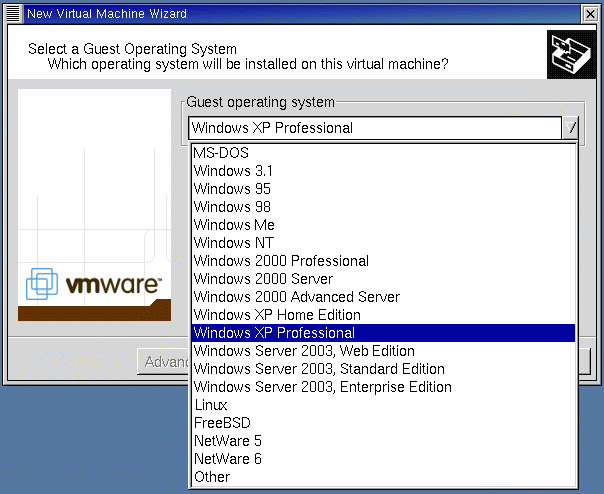Screen dimensions: 604x494
Task: Click the wizard computer icon in header
Action: click(x=571, y=54)
